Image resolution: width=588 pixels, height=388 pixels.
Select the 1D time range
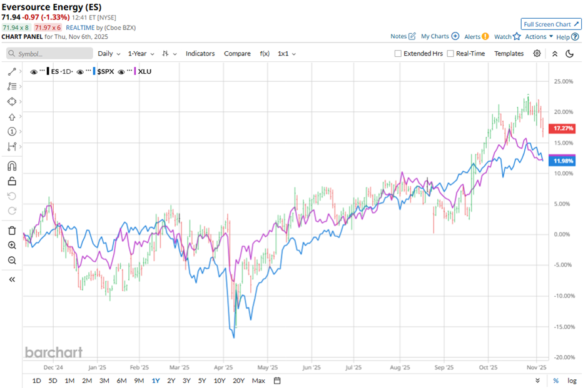tap(36, 381)
